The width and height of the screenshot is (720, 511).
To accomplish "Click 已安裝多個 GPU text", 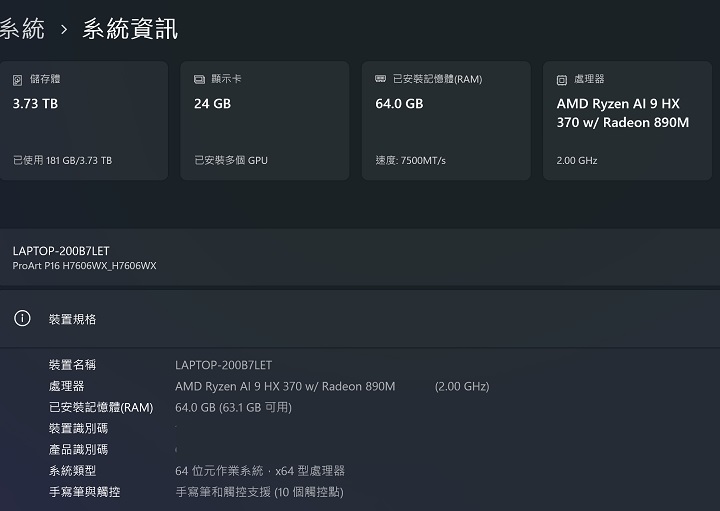I will click(x=231, y=160).
